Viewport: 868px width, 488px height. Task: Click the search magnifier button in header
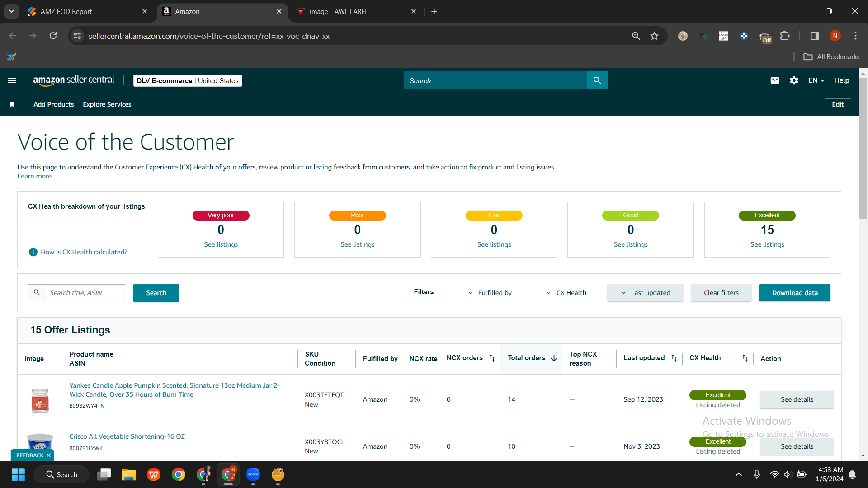[597, 80]
